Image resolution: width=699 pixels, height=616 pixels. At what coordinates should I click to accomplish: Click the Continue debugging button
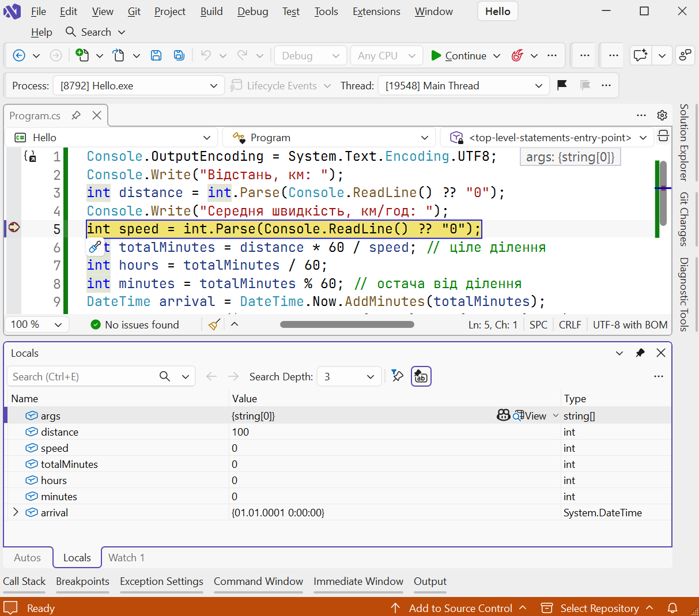pos(459,56)
